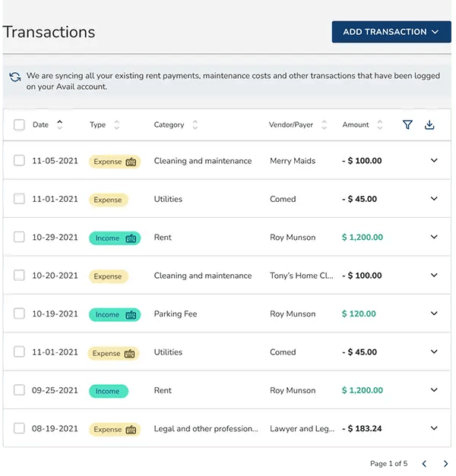Viewport: 456px width, 476px height.
Task: Check the Merry Maids transaction checkbox
Action: click(19, 161)
